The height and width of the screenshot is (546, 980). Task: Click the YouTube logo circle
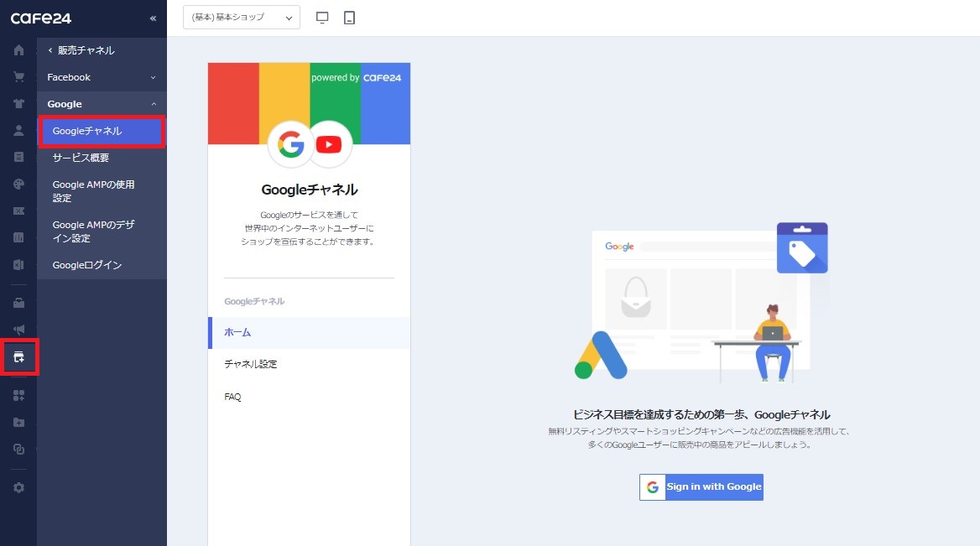[329, 144]
